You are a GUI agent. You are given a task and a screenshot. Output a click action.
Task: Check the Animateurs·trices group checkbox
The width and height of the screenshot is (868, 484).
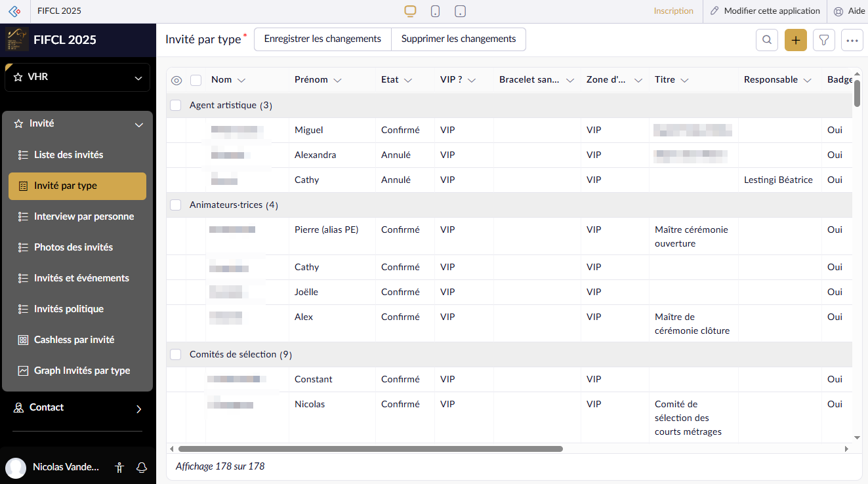tap(176, 205)
